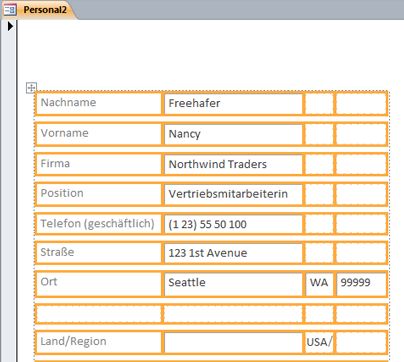Click the Seattle city field
The image size is (404, 362).
pyautogui.click(x=233, y=284)
